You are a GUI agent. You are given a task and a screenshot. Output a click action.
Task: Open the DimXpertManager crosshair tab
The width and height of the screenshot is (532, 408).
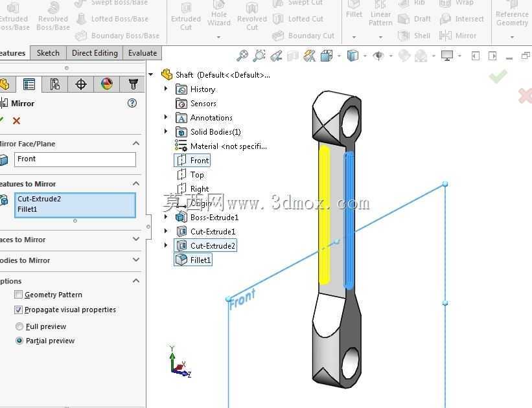click(x=81, y=84)
